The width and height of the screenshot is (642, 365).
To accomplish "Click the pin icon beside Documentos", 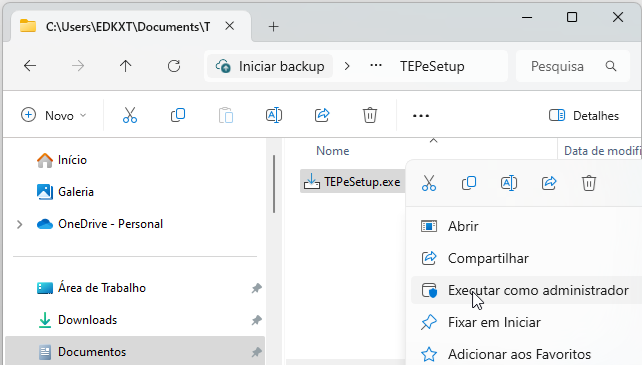I will coord(256,352).
